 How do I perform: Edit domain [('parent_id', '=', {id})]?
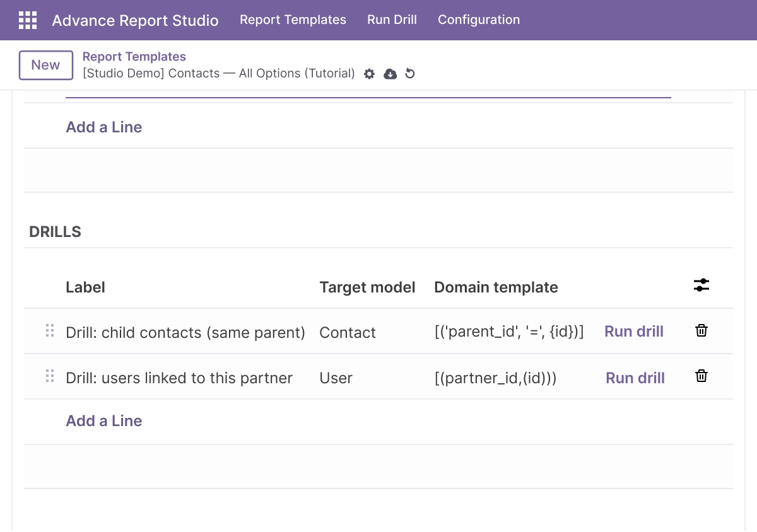509,332
